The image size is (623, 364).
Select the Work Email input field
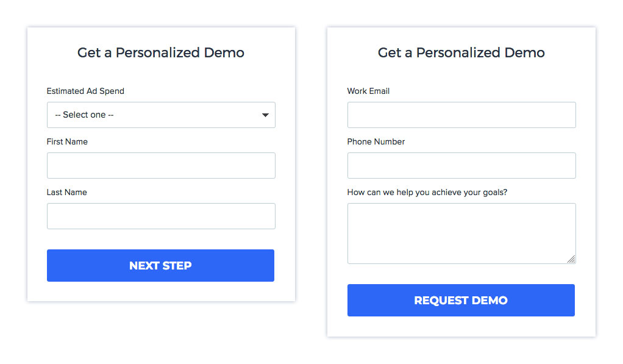click(461, 115)
